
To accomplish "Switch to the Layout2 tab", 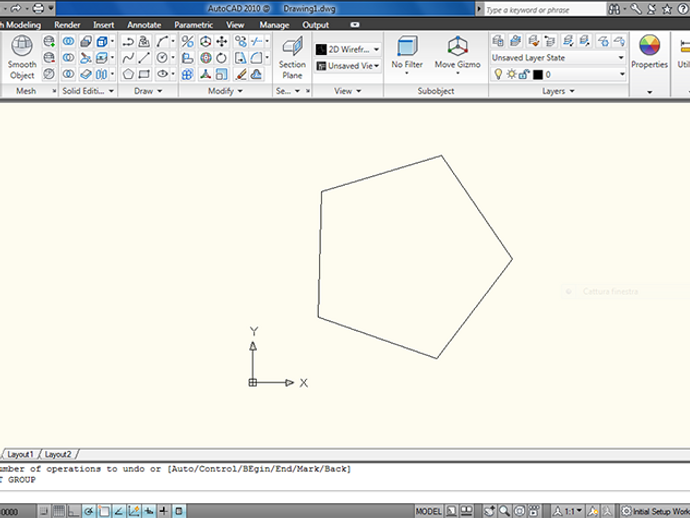I will [58, 454].
